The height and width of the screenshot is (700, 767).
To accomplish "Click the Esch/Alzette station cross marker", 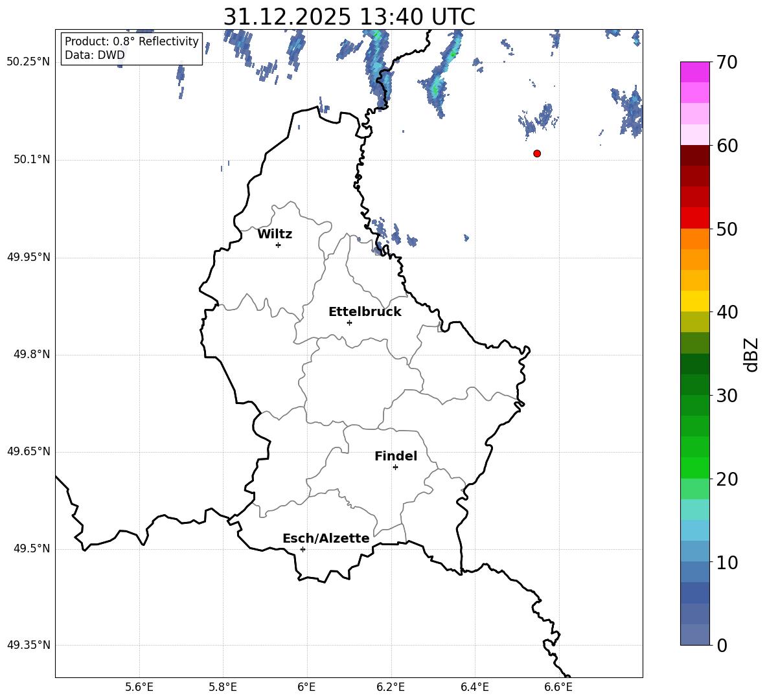I will tap(303, 549).
